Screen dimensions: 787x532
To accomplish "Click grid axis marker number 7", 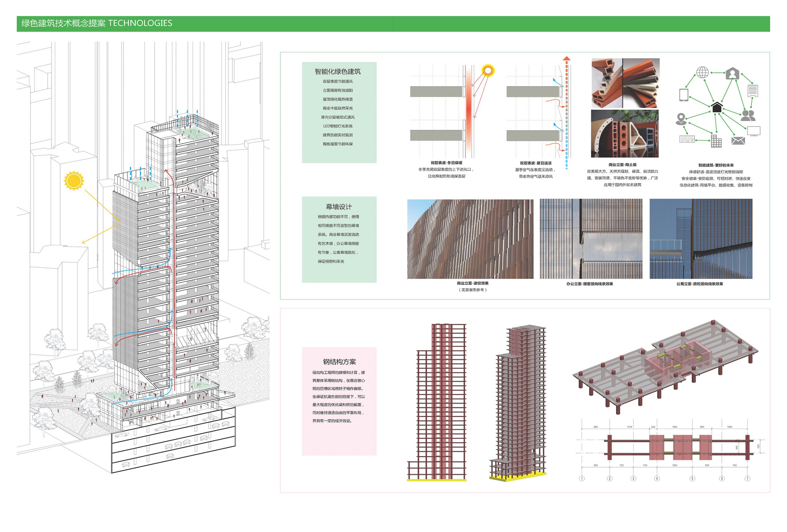I will coord(747,479).
